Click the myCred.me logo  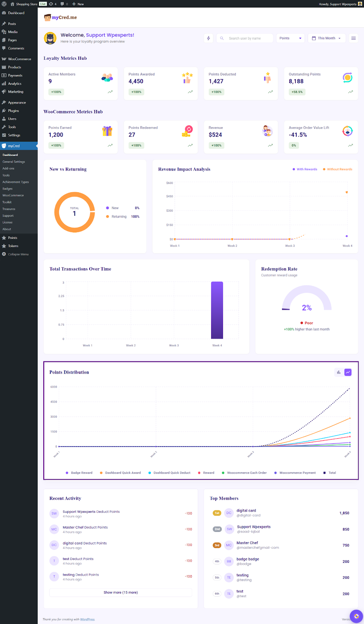click(60, 18)
